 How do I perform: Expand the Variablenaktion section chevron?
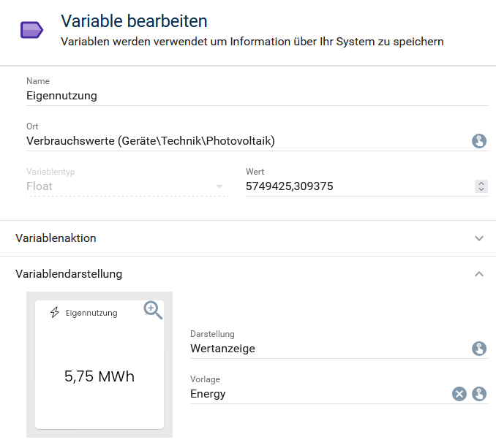[479, 238]
